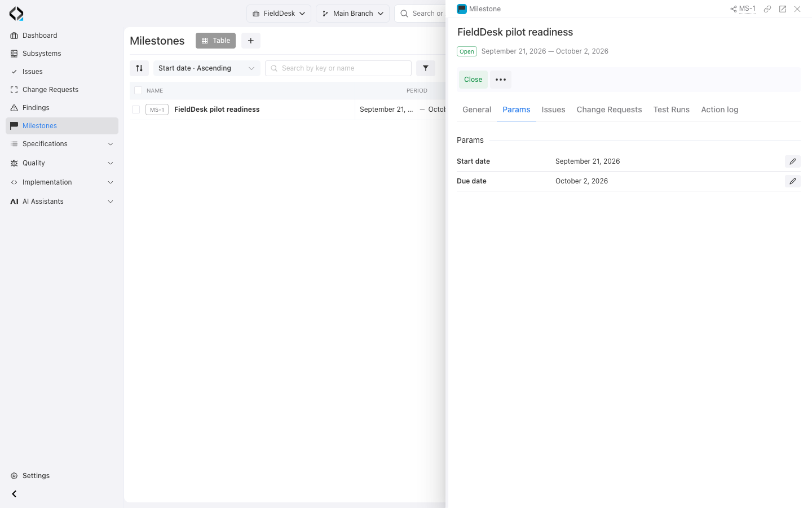The height and width of the screenshot is (508, 812).
Task: Open the Issues section in the sidebar
Action: (x=62, y=72)
